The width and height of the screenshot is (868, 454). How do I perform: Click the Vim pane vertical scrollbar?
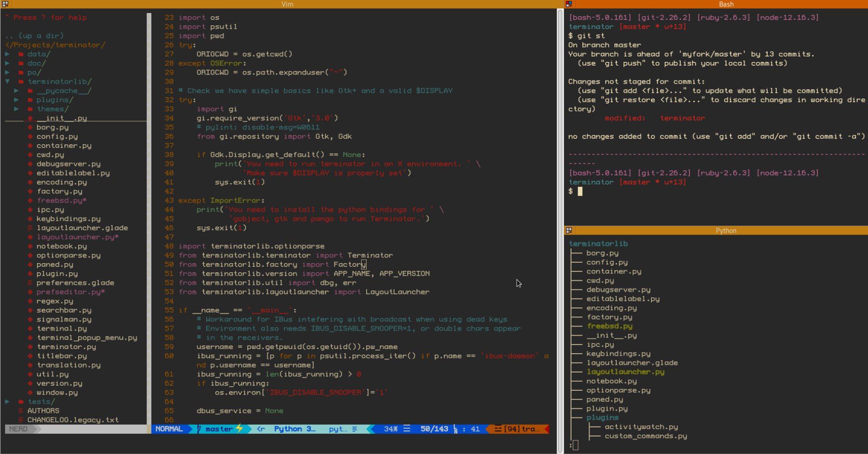pyautogui.click(x=560, y=231)
